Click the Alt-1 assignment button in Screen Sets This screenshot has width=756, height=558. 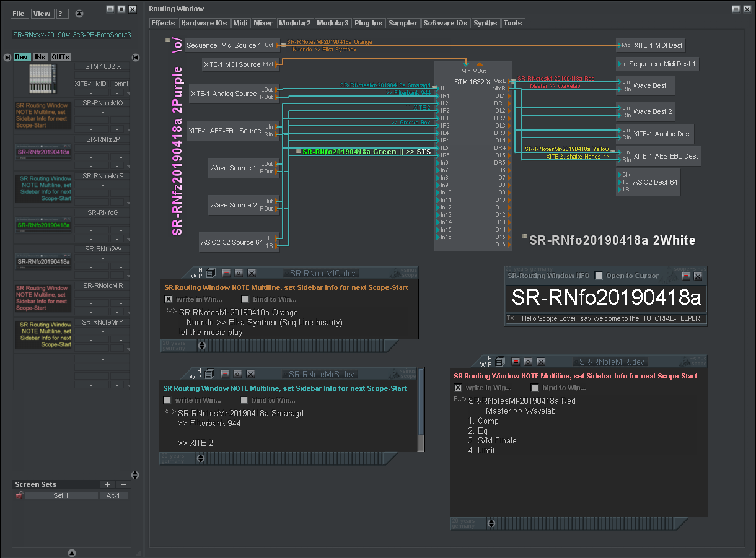click(x=113, y=495)
